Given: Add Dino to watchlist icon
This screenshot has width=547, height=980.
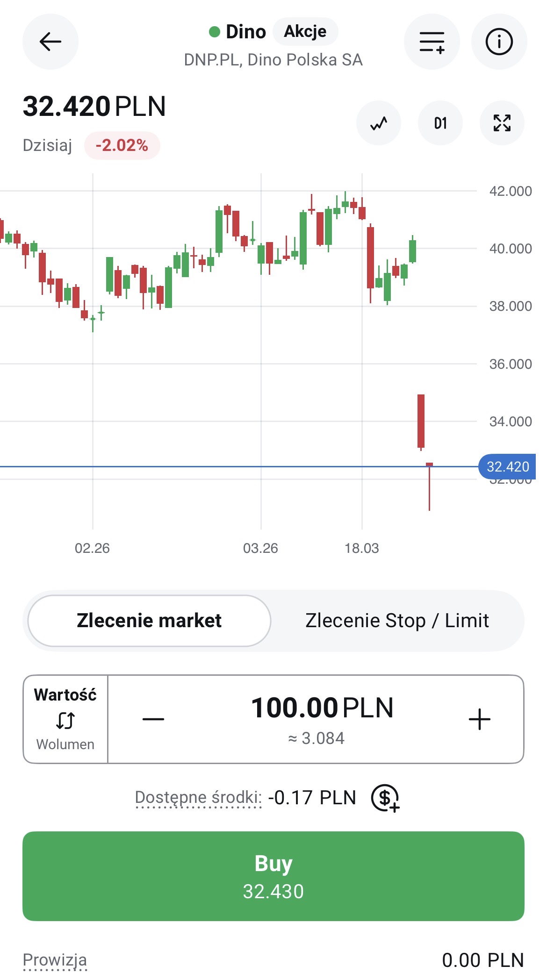Looking at the screenshot, I should [x=432, y=42].
